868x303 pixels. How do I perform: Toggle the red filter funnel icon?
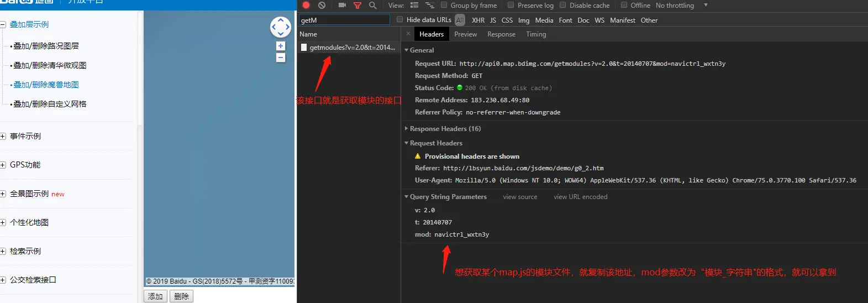coord(357,6)
